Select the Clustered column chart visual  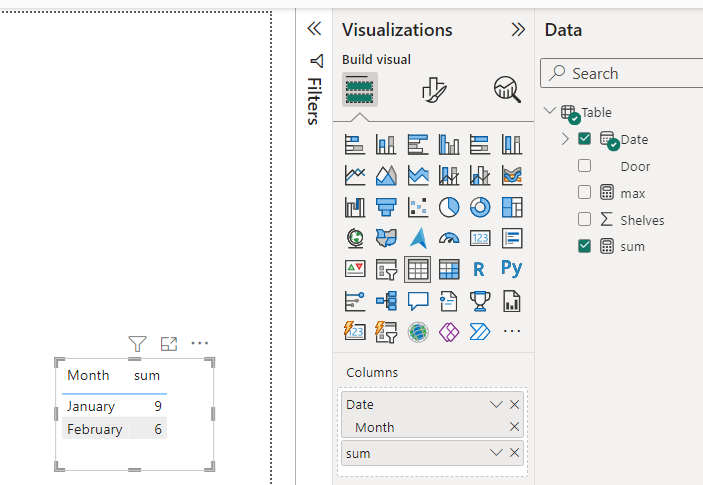(x=449, y=144)
